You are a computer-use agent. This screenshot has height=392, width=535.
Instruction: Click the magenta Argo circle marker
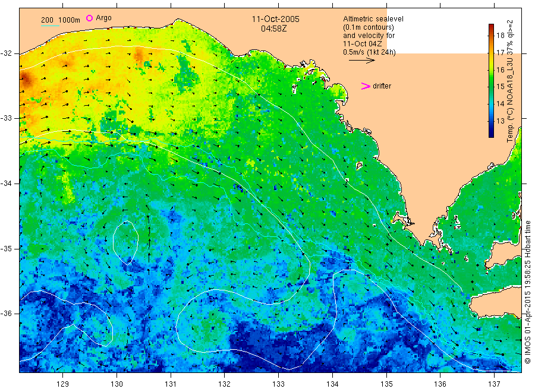pos(89,18)
